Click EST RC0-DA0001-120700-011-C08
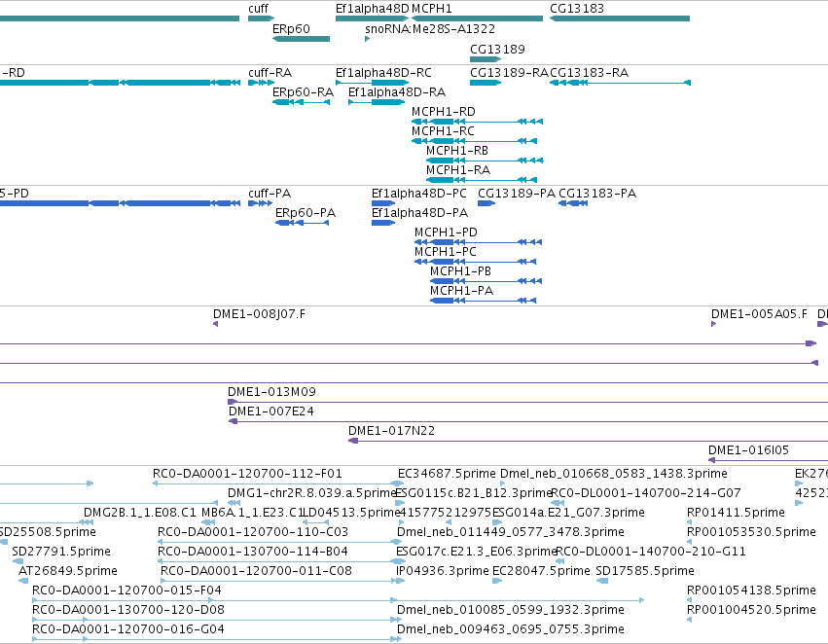Screen dimensions: 828x644 (282, 581)
